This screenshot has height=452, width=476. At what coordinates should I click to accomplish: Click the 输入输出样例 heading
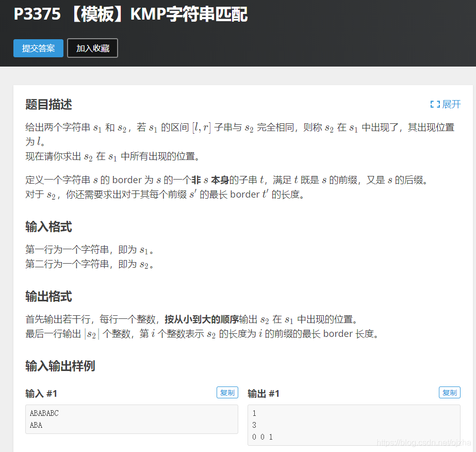click(x=60, y=366)
